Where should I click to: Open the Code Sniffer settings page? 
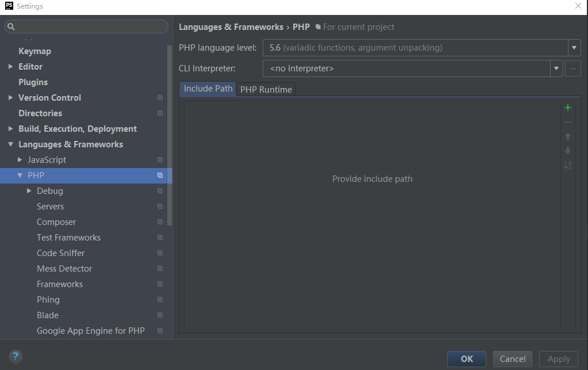pyautogui.click(x=61, y=253)
